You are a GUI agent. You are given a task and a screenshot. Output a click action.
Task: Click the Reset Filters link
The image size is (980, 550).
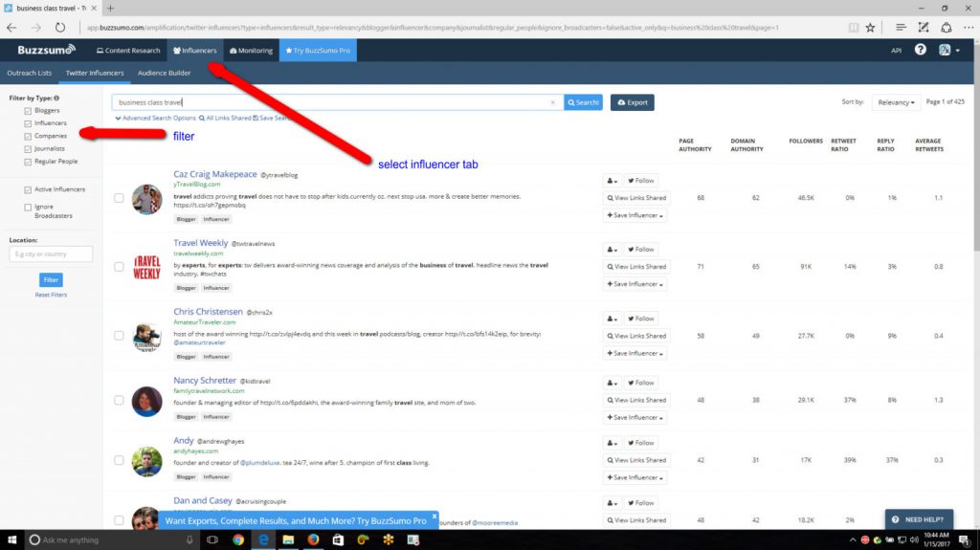(x=51, y=295)
